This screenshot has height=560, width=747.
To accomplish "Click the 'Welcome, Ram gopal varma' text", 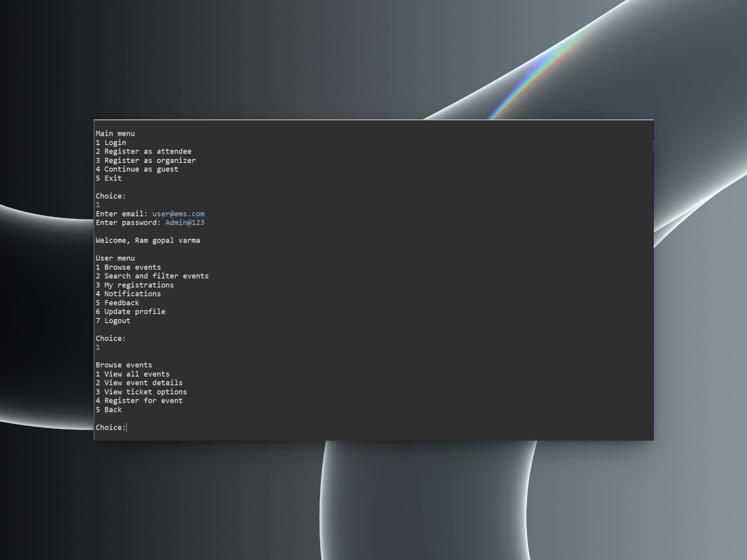I will 148,240.
